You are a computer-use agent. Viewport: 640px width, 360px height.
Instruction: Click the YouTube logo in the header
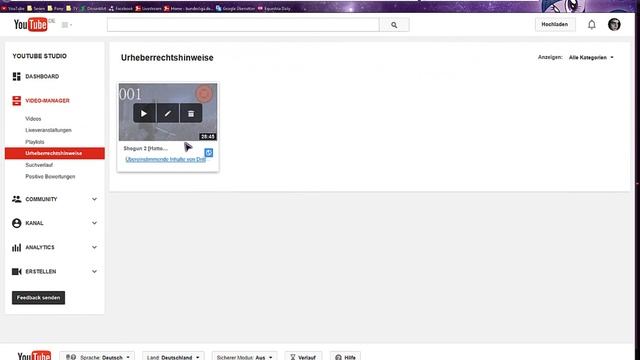pos(31,24)
